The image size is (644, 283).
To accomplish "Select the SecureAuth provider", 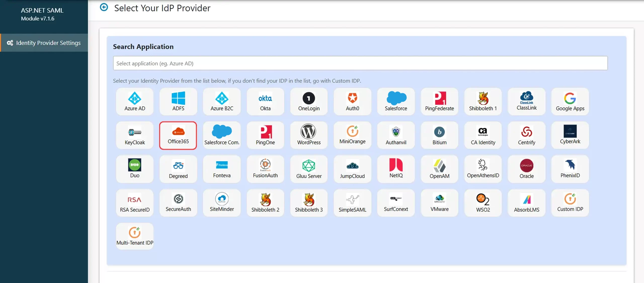I will [178, 203].
